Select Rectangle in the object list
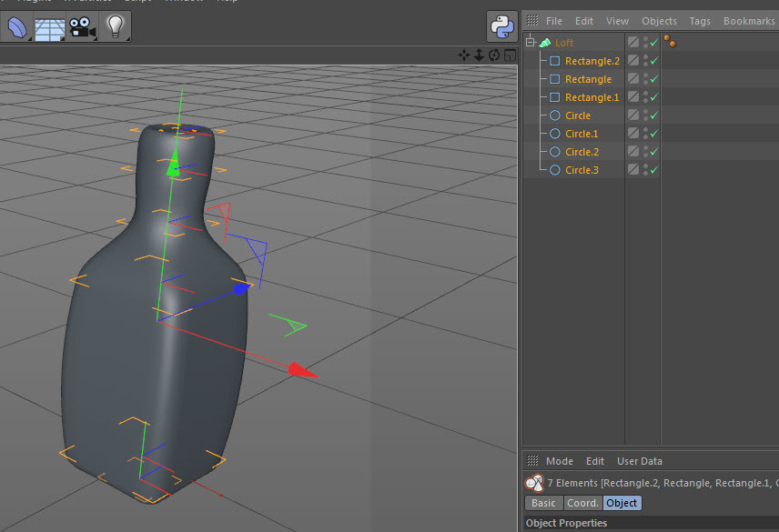Viewport: 779px width, 532px height. pyautogui.click(x=588, y=79)
